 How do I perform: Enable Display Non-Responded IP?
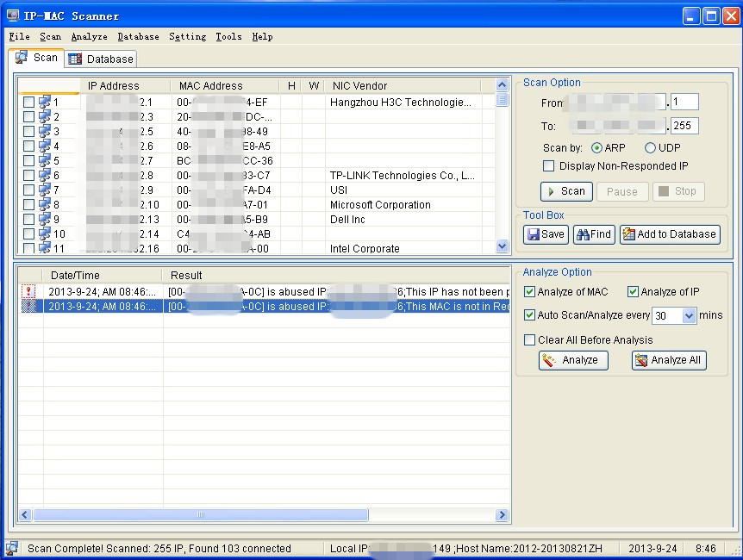pos(548,165)
